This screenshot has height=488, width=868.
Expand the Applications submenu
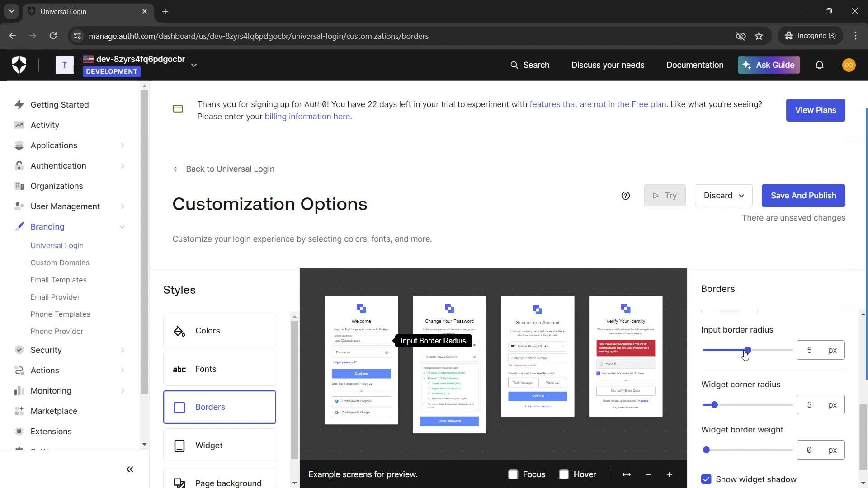click(x=123, y=145)
